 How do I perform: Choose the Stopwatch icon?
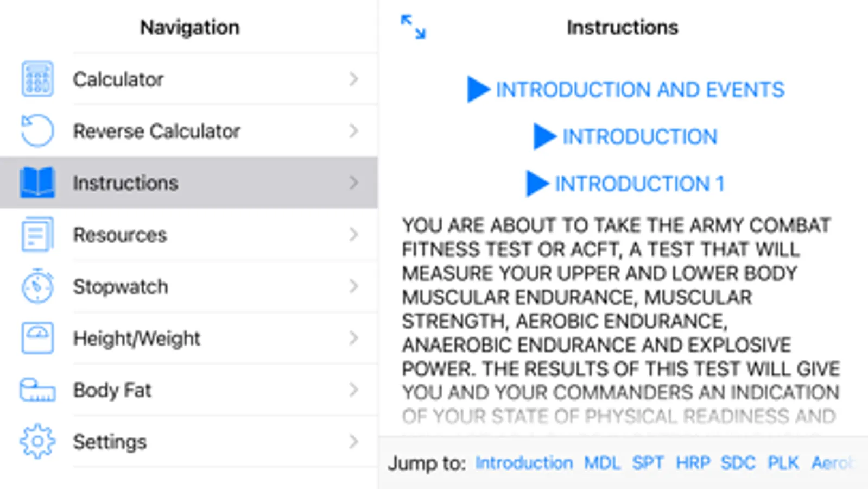click(x=37, y=286)
